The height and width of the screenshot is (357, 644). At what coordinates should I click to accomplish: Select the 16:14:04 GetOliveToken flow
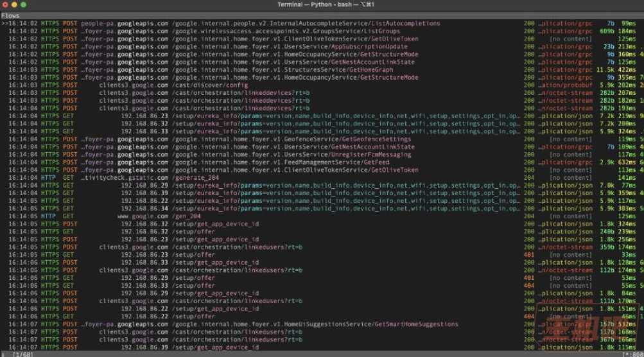point(322,170)
